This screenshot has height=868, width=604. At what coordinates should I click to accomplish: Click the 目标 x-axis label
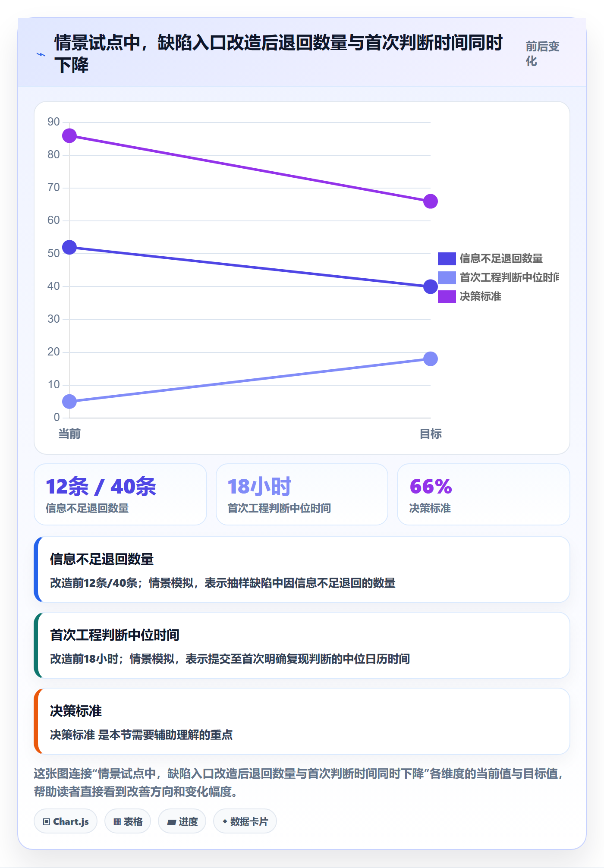pos(430,434)
